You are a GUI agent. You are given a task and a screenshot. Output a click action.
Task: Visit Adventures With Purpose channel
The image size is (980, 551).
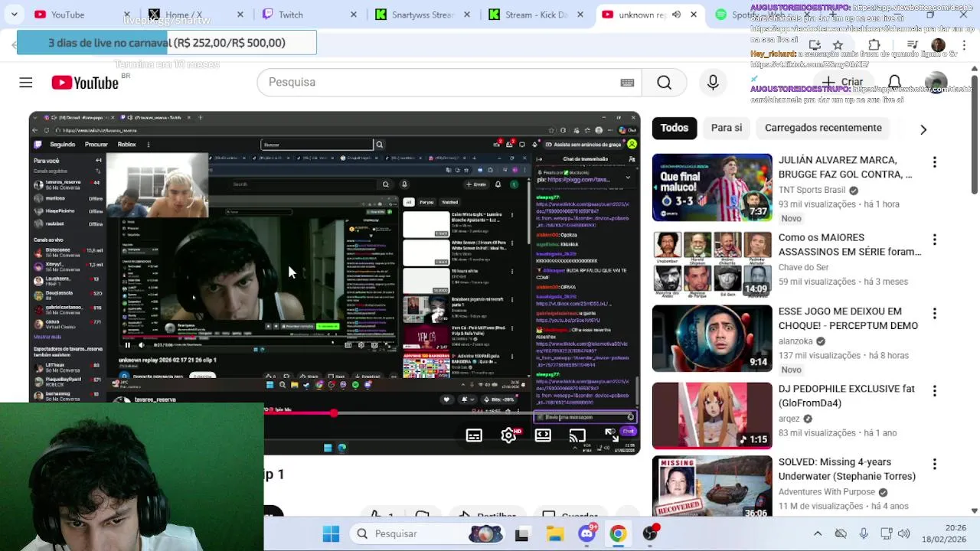coord(827,492)
